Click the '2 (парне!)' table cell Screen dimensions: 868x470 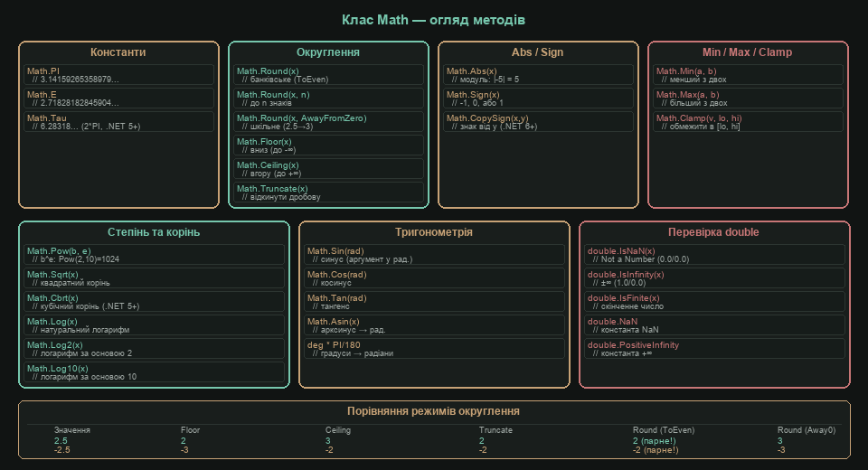[655, 441]
